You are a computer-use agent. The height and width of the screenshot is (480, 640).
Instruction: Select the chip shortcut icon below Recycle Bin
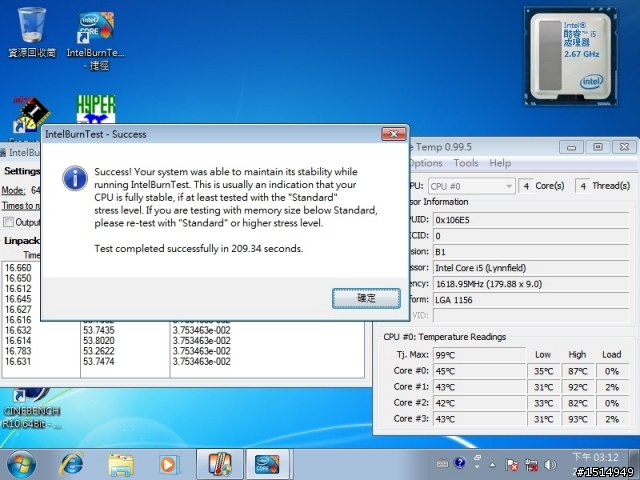click(x=31, y=115)
